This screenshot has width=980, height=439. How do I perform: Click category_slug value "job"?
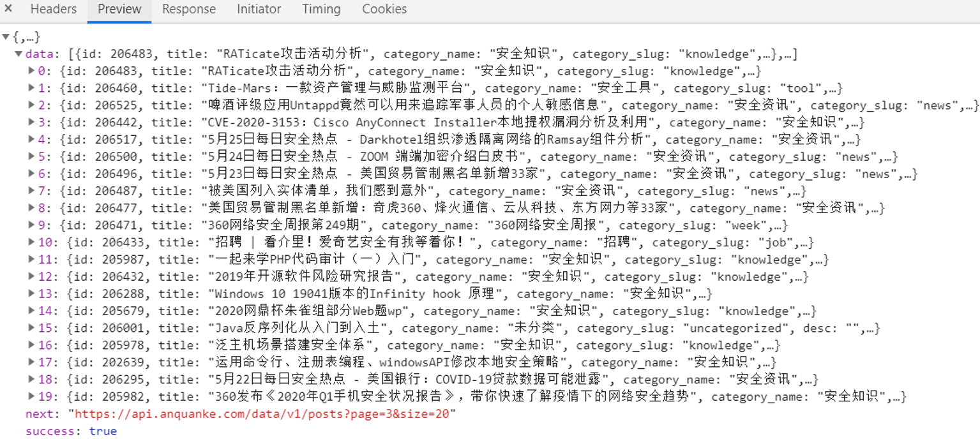pos(774,242)
